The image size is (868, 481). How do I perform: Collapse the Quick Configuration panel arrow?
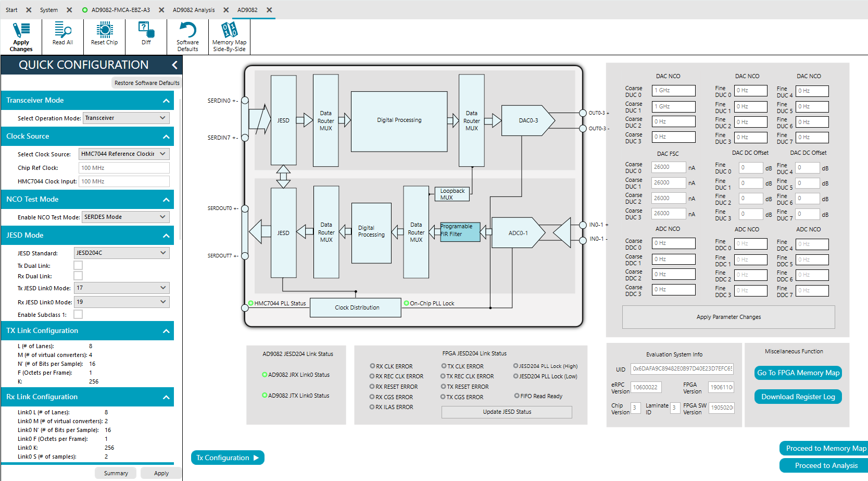coord(174,65)
